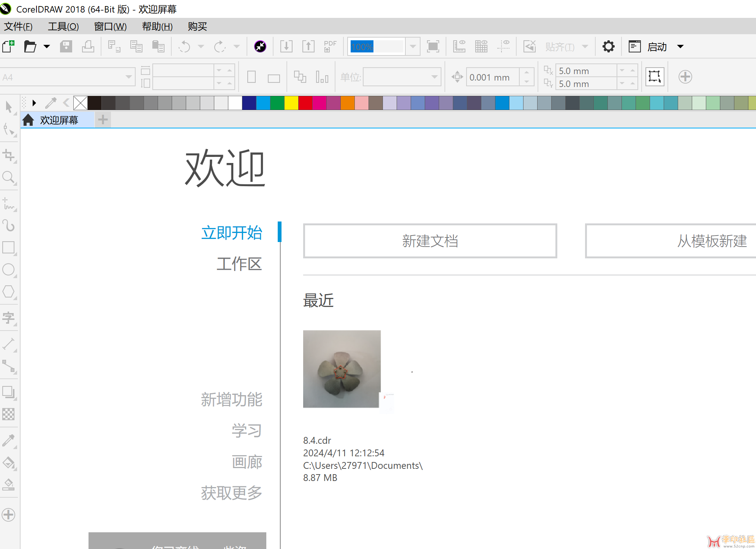The width and height of the screenshot is (756, 549).
Task: Select the Crop tool
Action: click(x=9, y=155)
